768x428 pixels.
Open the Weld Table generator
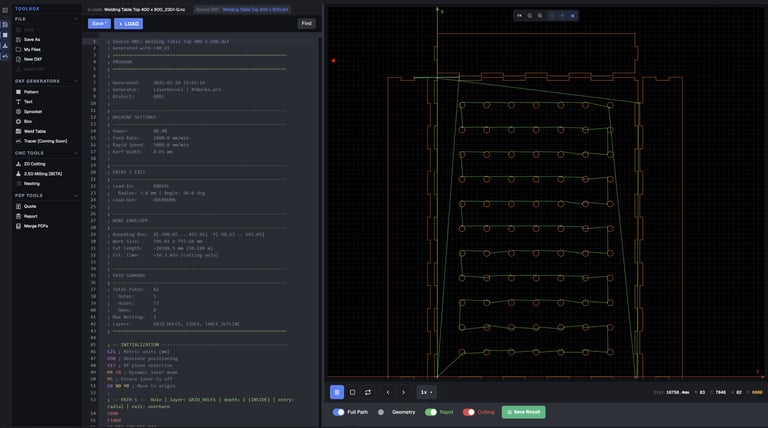point(35,131)
